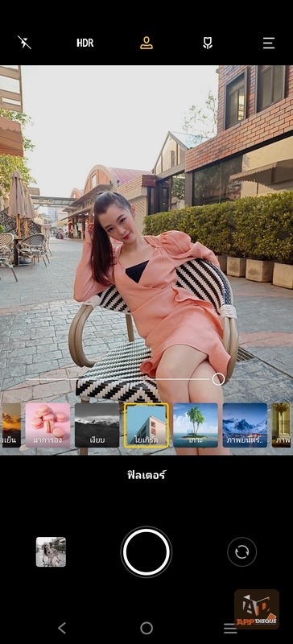The height and width of the screenshot is (644, 293).
Task: Tap the ฟิลเตอร์ filter label
Action: click(x=146, y=476)
